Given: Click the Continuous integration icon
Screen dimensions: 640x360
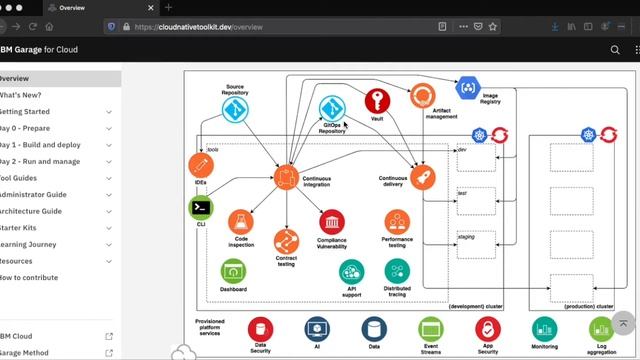Looking at the screenshot, I should pyautogui.click(x=286, y=178).
